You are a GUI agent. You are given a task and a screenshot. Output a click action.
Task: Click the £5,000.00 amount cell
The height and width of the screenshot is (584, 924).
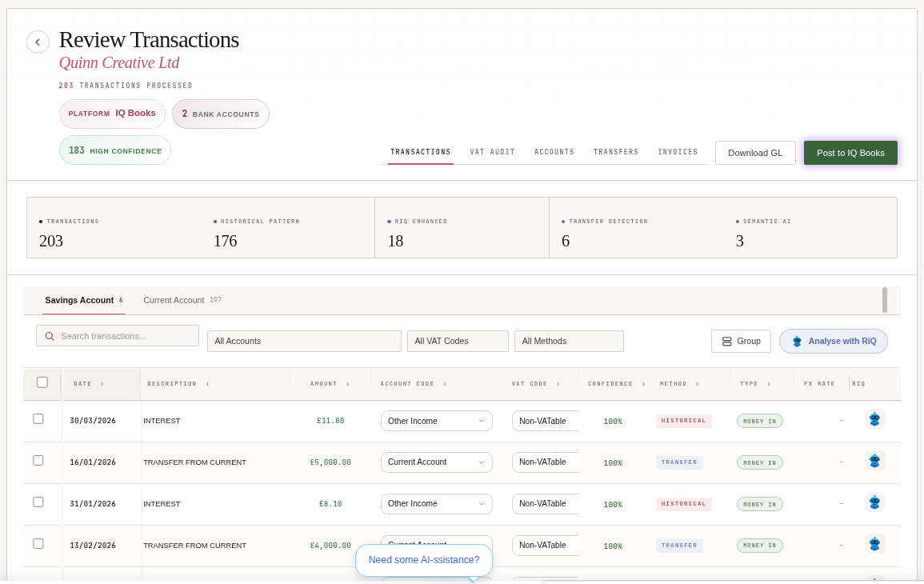point(330,462)
